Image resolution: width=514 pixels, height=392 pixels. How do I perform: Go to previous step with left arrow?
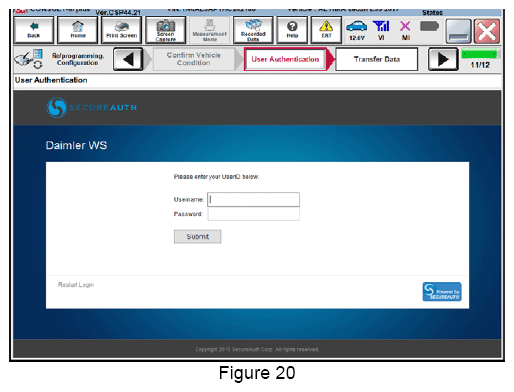pyautogui.click(x=128, y=59)
